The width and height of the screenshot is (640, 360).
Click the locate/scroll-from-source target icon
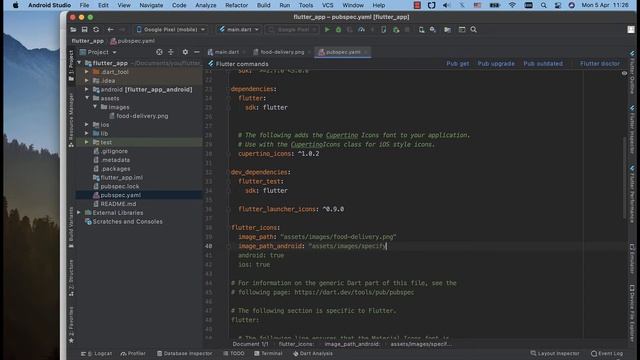pos(159,52)
